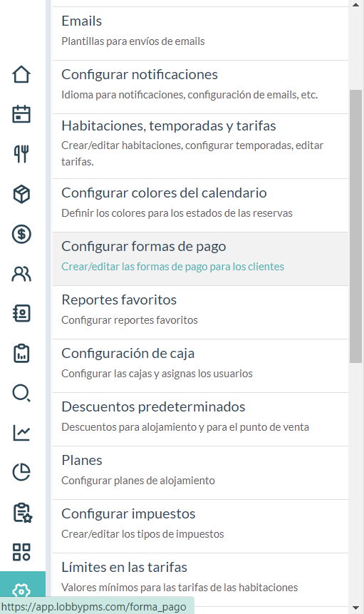Click the vertical scrollbar thumb

[x=355, y=226]
